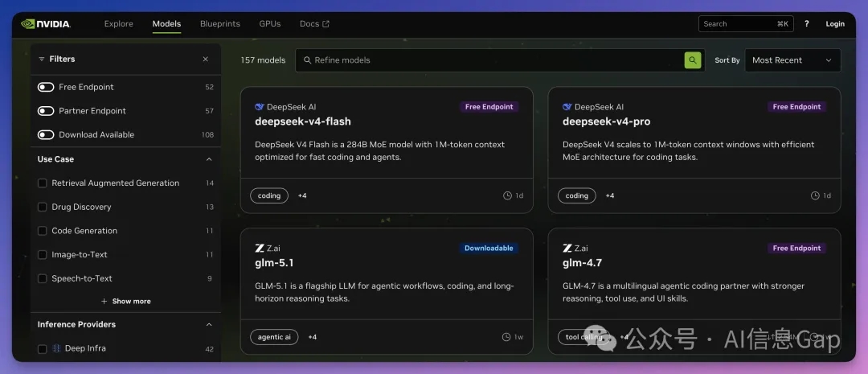868x374 pixels.
Task: Collapse the Use Case section
Action: 209,159
